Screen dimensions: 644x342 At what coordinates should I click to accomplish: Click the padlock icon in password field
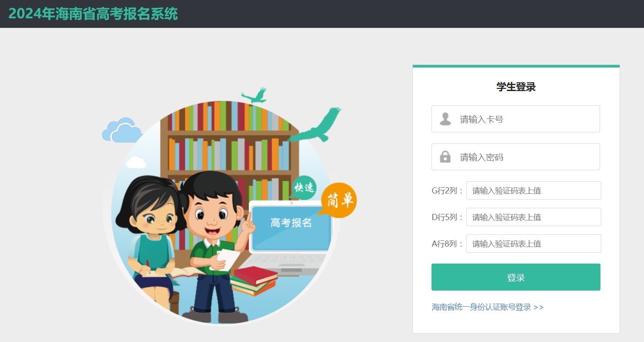pyautogui.click(x=445, y=157)
